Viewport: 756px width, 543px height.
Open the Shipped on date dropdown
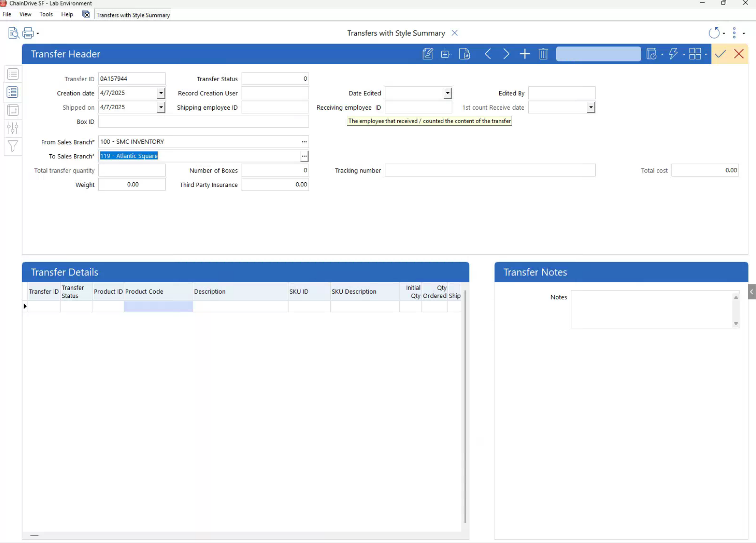click(x=161, y=107)
